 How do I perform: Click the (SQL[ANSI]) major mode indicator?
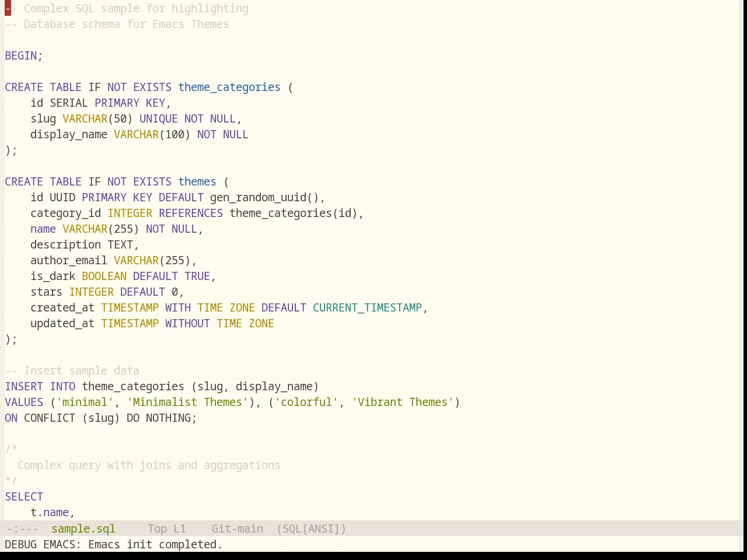[x=311, y=528]
